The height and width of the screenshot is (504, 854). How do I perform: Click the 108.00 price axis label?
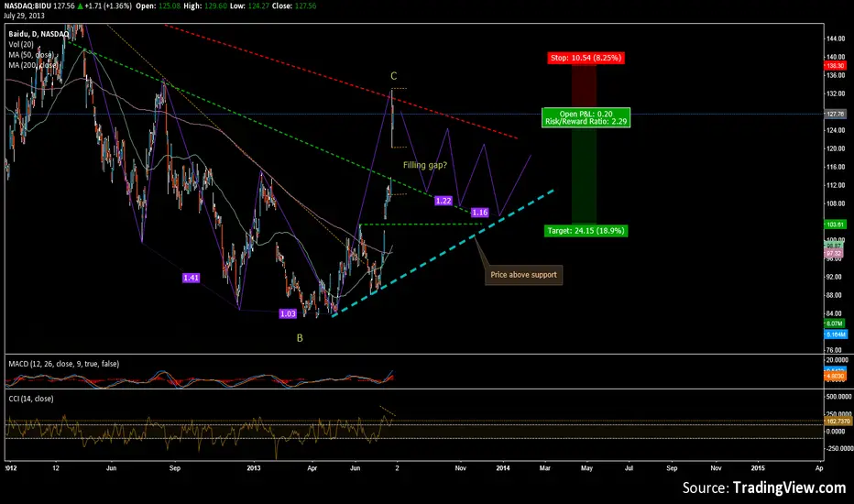click(836, 203)
